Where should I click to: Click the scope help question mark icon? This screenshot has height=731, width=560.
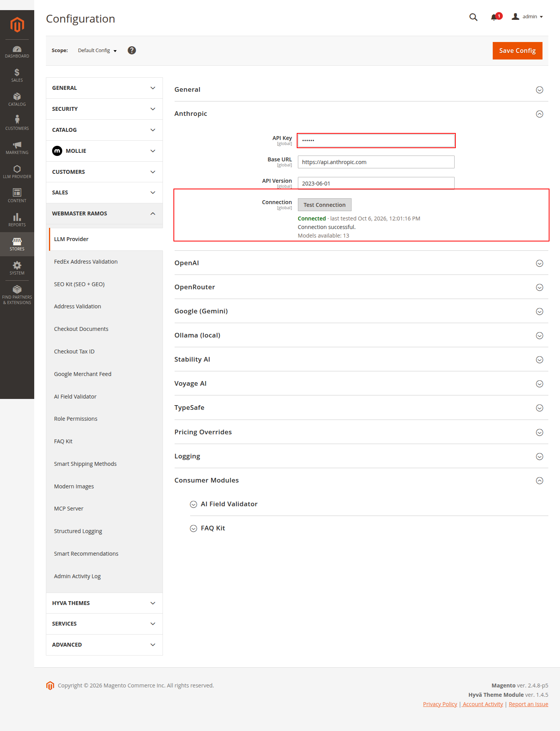point(132,51)
